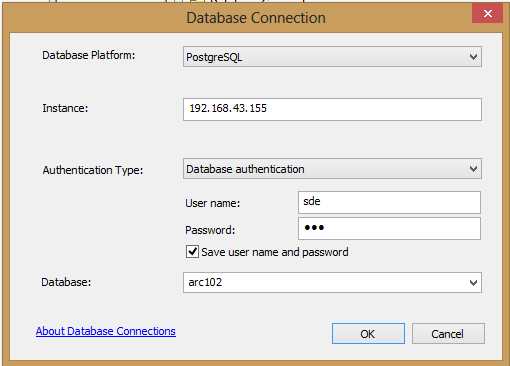
Task: Click the Database Platform label
Action: pos(89,55)
